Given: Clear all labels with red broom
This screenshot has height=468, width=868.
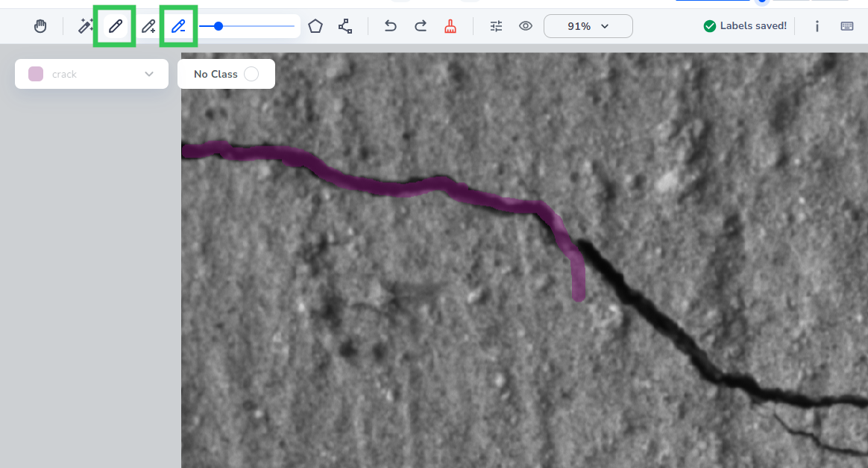Looking at the screenshot, I should [x=450, y=26].
